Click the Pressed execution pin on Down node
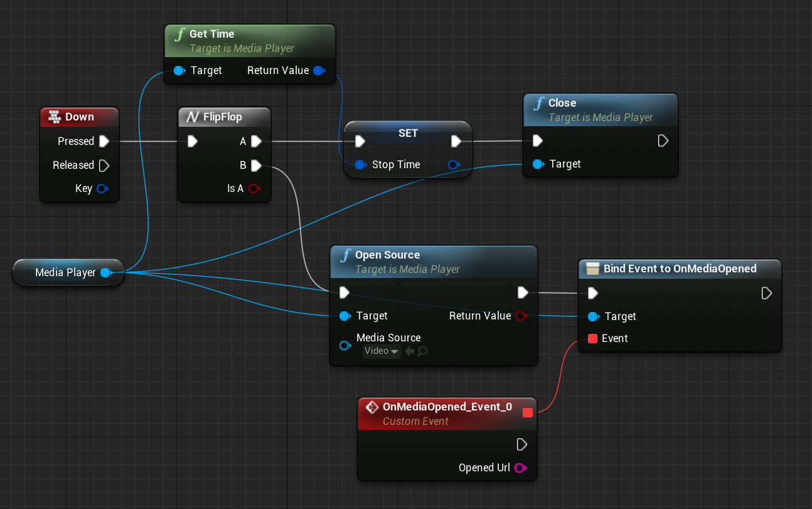This screenshot has height=509, width=812. pyautogui.click(x=104, y=141)
